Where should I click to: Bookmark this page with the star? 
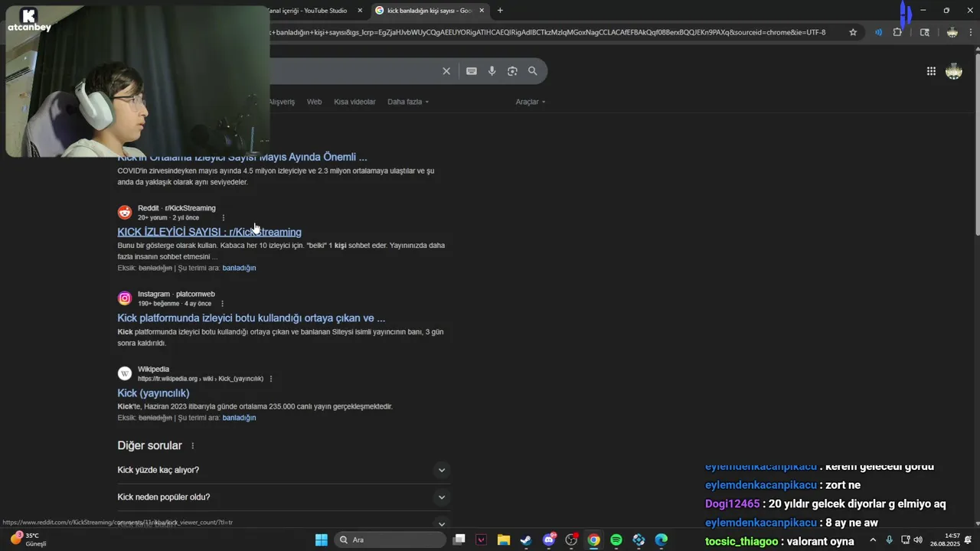[x=853, y=32]
